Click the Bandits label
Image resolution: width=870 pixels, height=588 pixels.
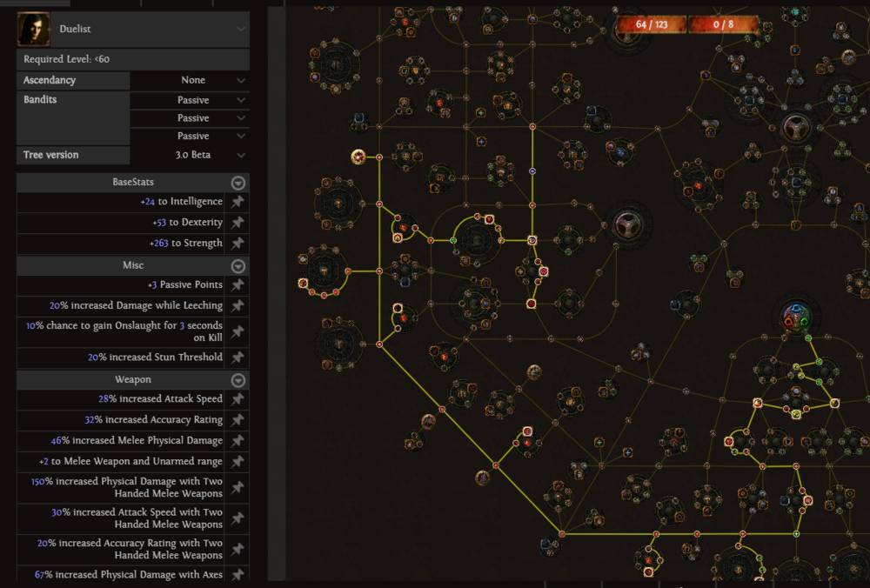pos(40,100)
